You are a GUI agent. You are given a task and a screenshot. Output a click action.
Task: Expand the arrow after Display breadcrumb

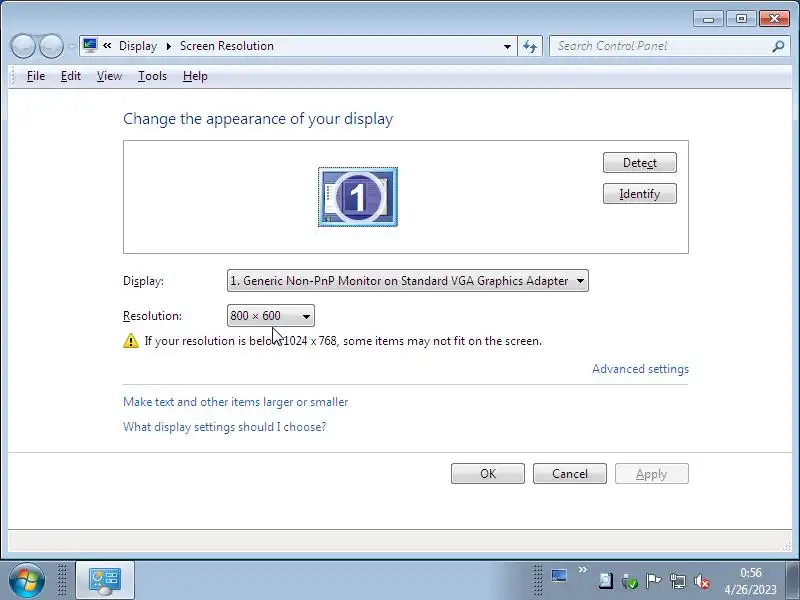(168, 46)
